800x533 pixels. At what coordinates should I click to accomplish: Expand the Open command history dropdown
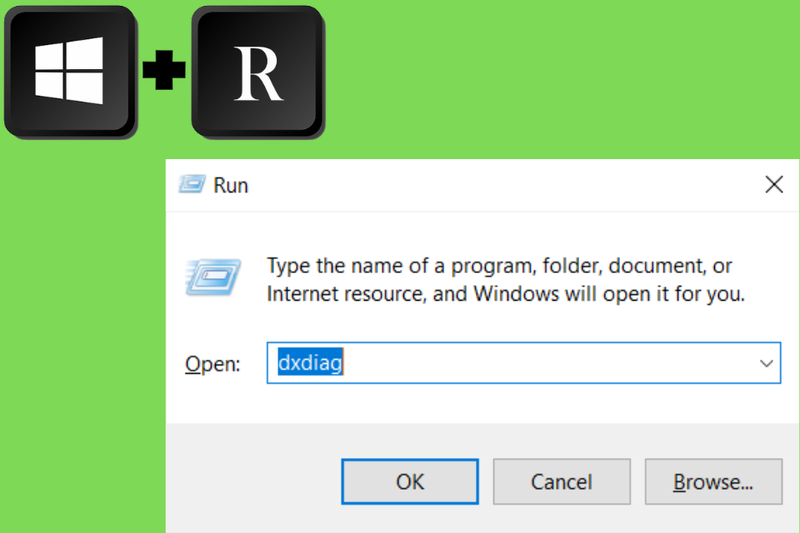point(766,363)
